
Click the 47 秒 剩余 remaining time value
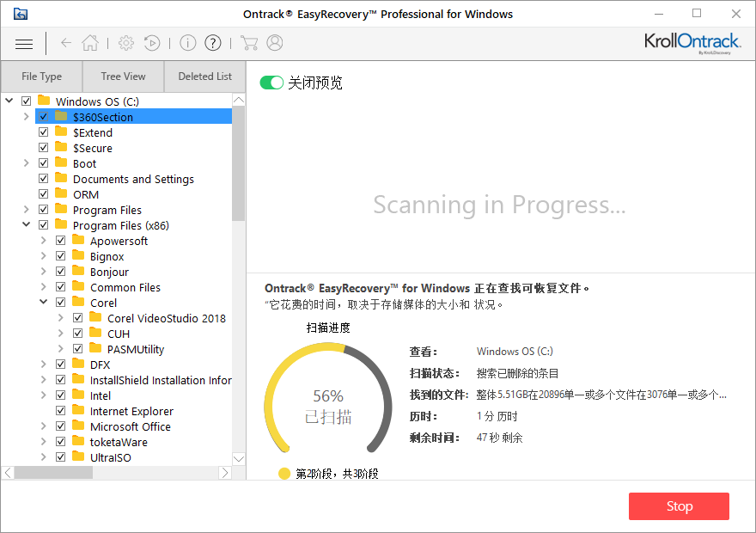click(x=499, y=438)
